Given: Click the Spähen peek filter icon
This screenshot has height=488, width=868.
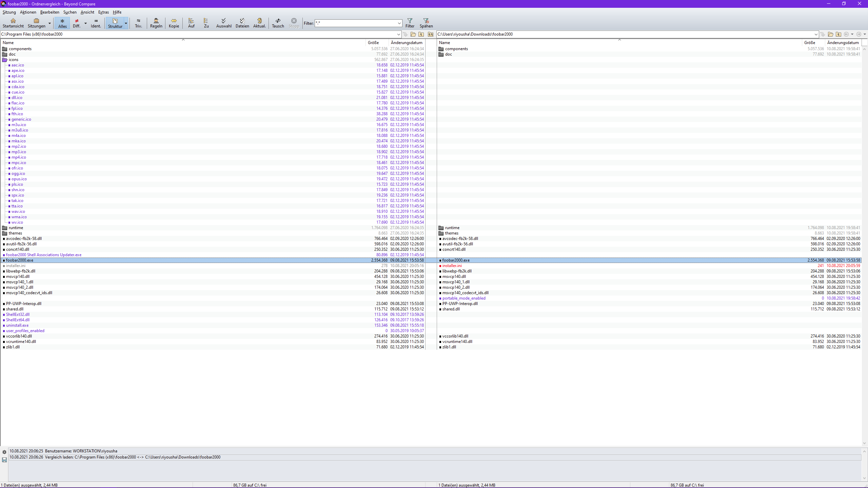Looking at the screenshot, I should (426, 23).
